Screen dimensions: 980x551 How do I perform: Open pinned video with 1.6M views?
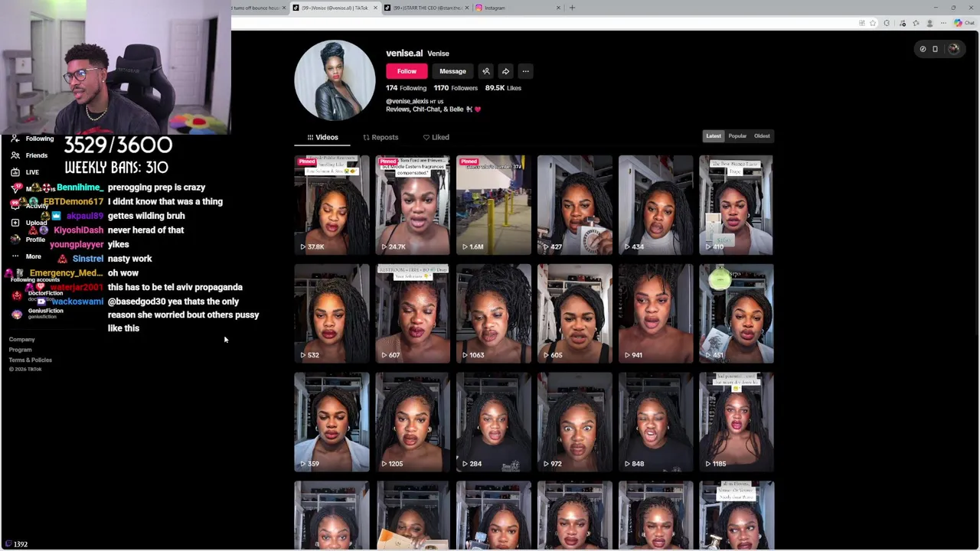click(494, 205)
